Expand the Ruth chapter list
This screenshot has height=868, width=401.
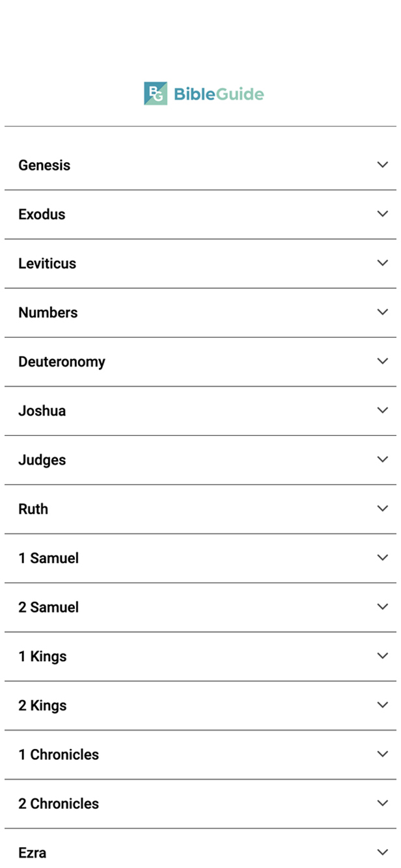click(x=383, y=508)
